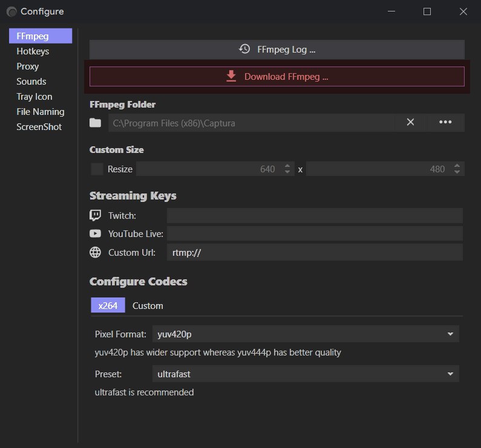
Task: Close the Configure window
Action: tap(463, 11)
